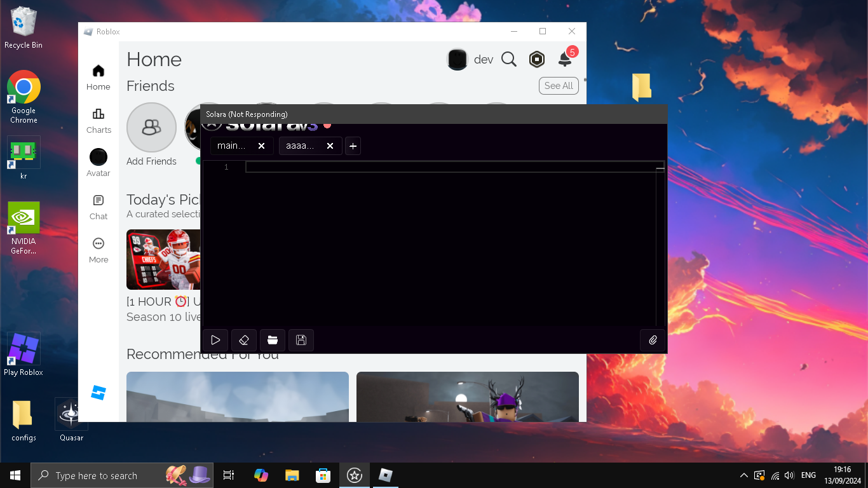Select the Play Roblox desktop shortcut
The image size is (868, 488).
[24, 355]
